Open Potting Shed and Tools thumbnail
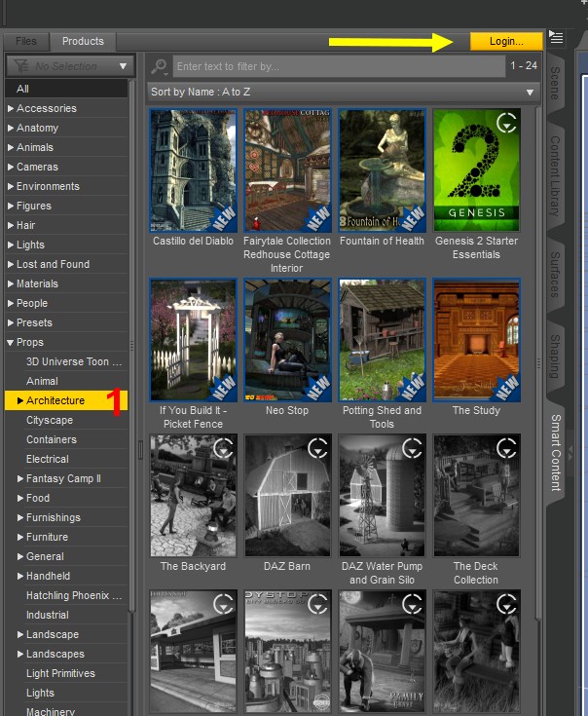This screenshot has height=716, width=588. pos(382,340)
